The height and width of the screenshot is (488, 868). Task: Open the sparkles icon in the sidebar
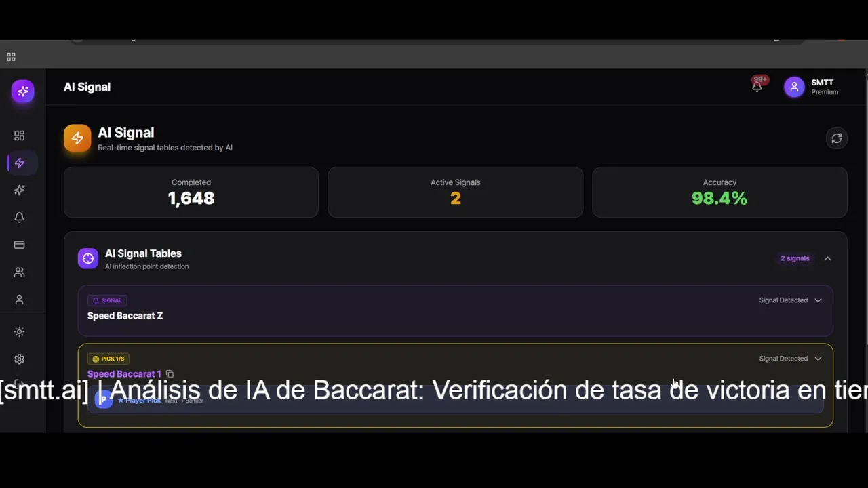pos(19,190)
